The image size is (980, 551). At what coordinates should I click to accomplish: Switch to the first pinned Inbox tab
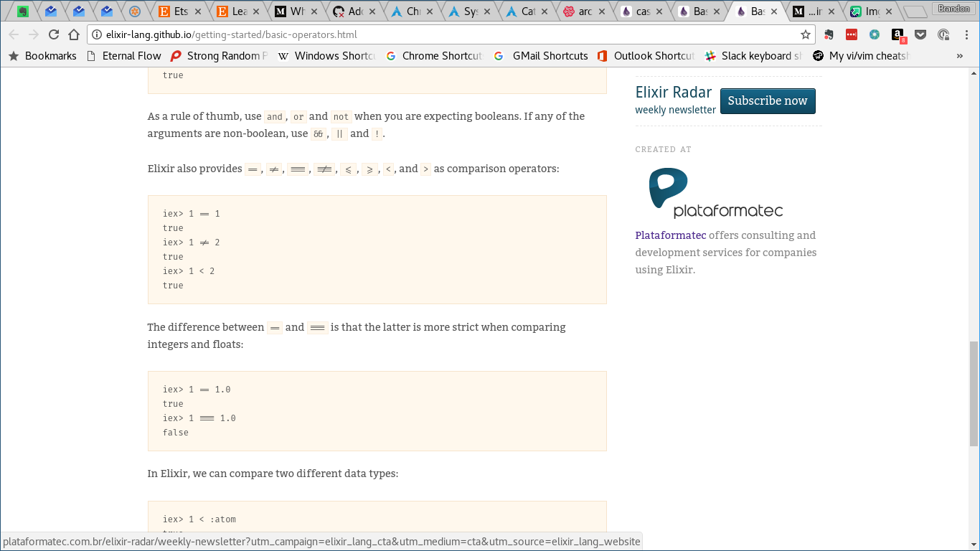pos(50,11)
